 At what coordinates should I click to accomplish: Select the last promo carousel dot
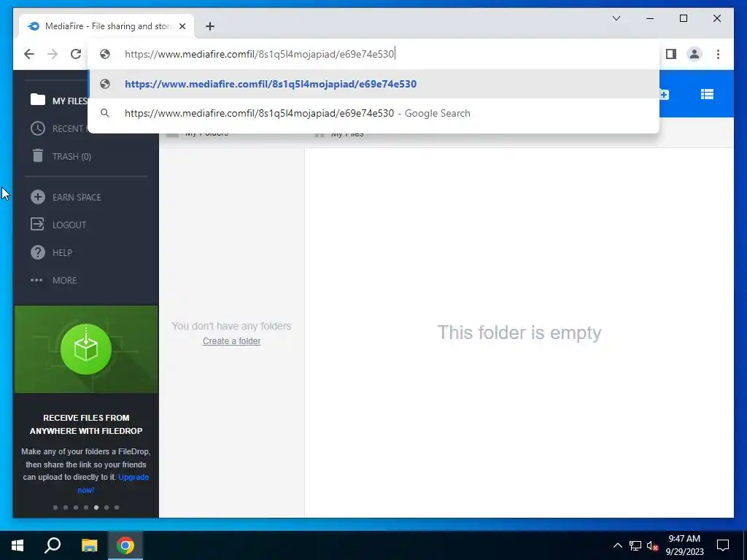click(117, 507)
